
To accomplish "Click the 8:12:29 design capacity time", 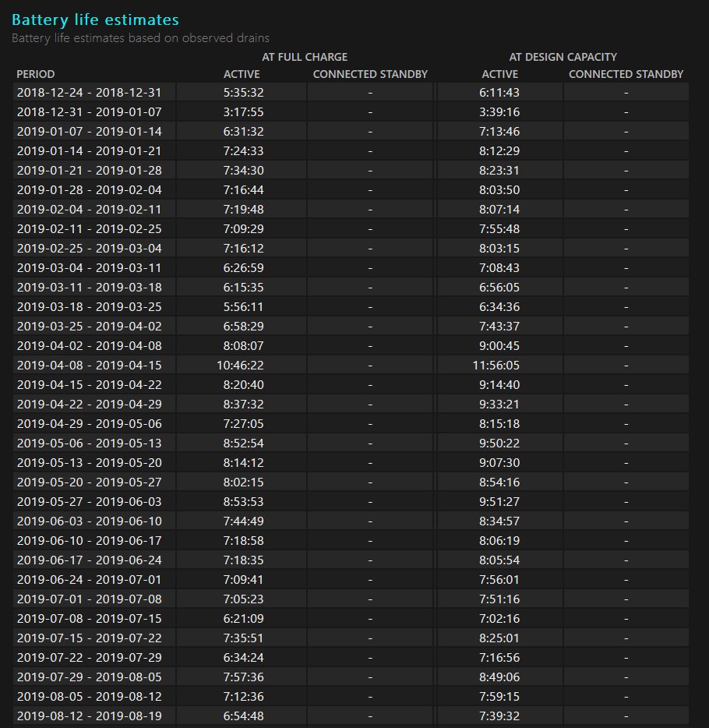I will pyautogui.click(x=499, y=151).
